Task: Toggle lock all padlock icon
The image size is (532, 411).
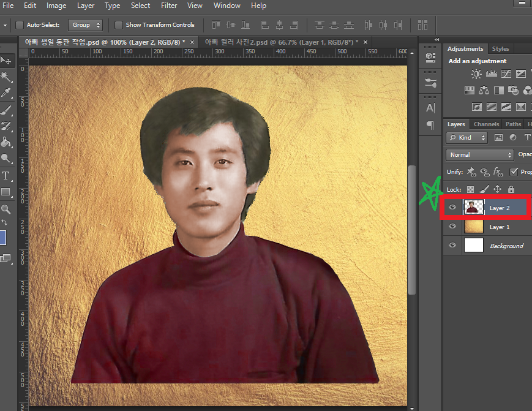Action: (x=511, y=189)
